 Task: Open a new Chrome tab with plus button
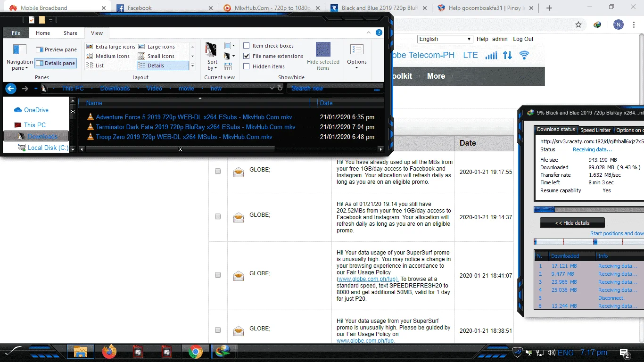pyautogui.click(x=549, y=8)
